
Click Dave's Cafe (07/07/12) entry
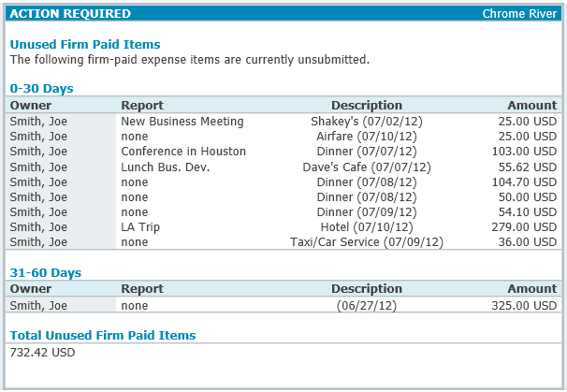tap(366, 167)
